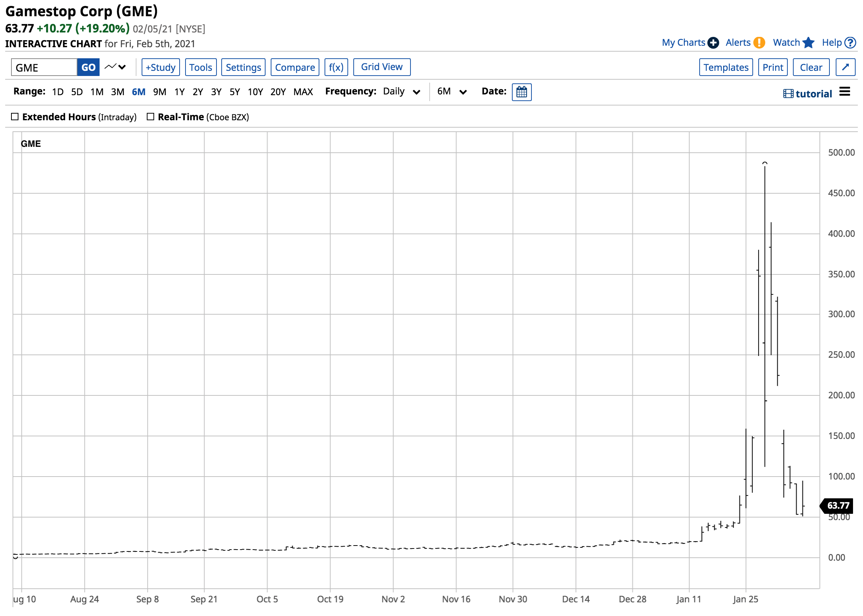This screenshot has height=616, width=863.
Task: Click the pop-out chart arrow icon
Action: (845, 67)
